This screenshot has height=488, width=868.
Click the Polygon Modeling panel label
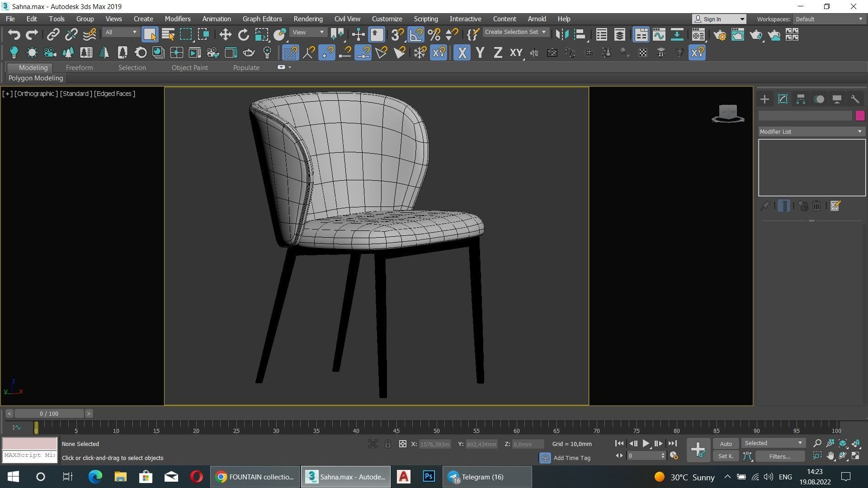[x=36, y=78]
